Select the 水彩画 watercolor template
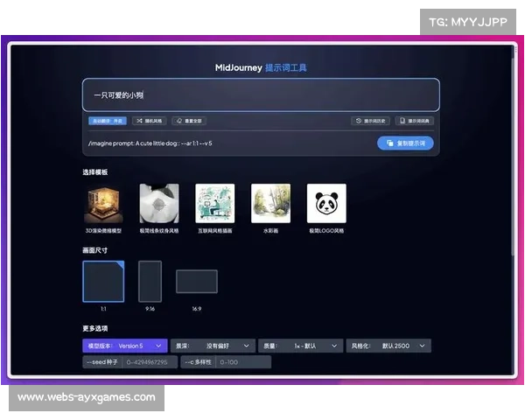Viewport: 525px width, 420px height. [x=270, y=203]
